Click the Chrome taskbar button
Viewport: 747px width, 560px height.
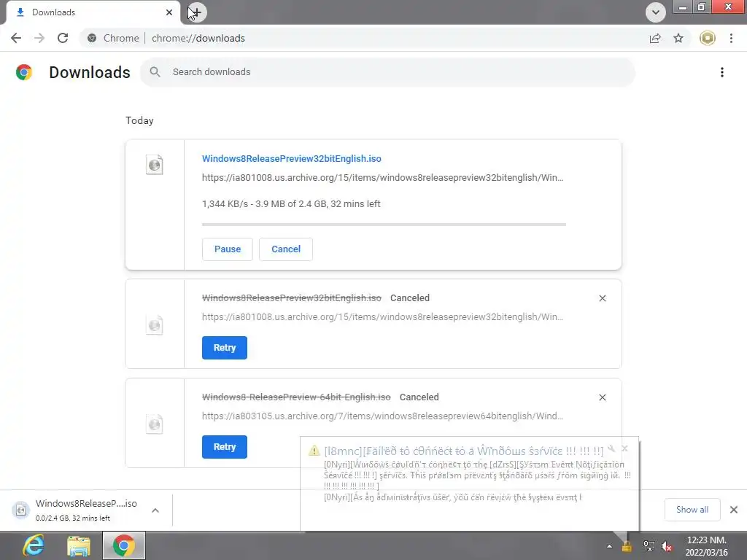pyautogui.click(x=124, y=545)
